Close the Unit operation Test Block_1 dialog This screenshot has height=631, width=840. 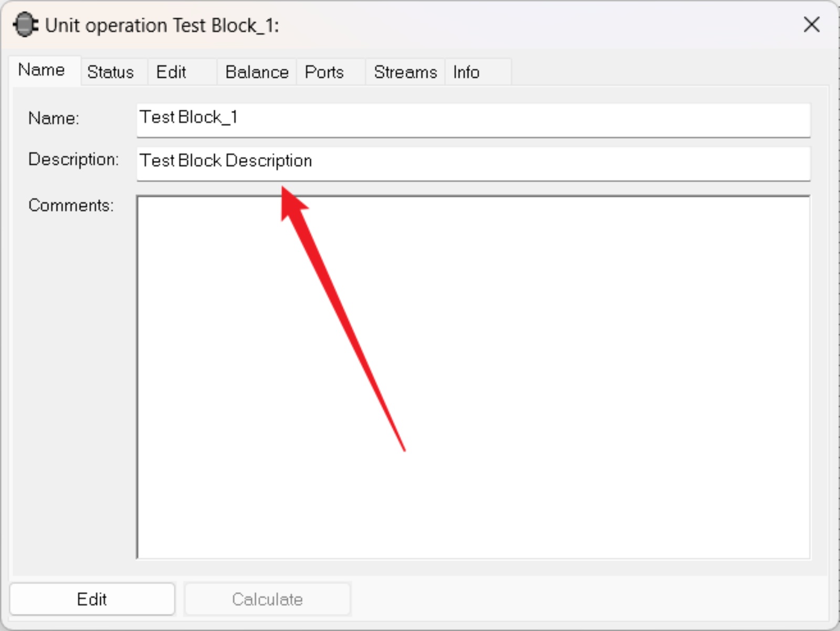coord(811,24)
